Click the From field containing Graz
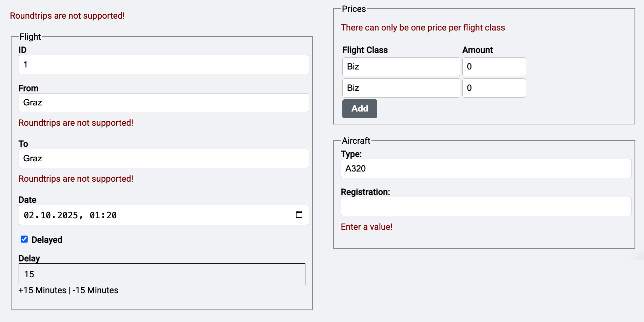This screenshot has width=644, height=322. [x=163, y=103]
